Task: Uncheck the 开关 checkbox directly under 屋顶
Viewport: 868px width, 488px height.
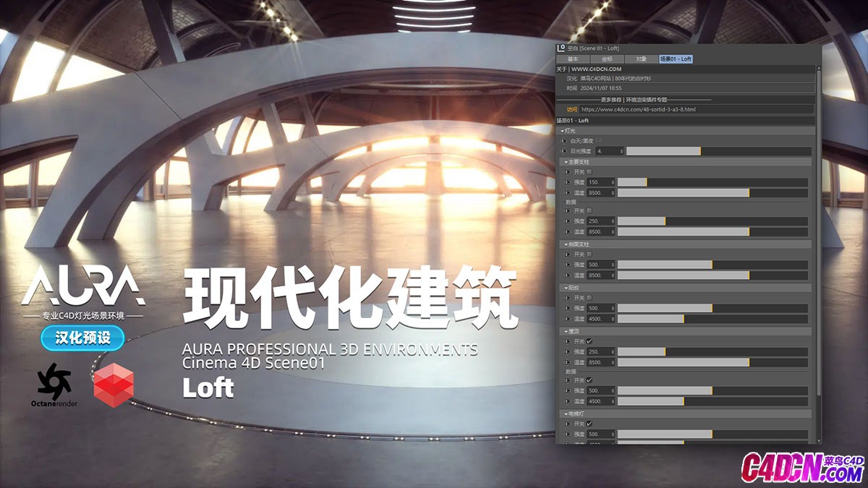Action: pos(590,341)
